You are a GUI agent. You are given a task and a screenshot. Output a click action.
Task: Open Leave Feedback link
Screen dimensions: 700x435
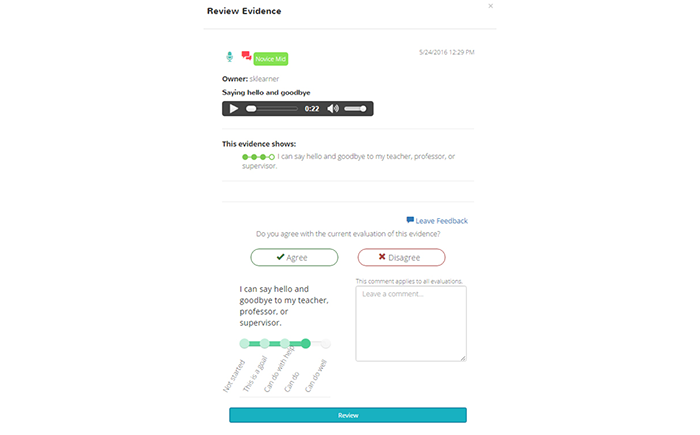tap(437, 221)
